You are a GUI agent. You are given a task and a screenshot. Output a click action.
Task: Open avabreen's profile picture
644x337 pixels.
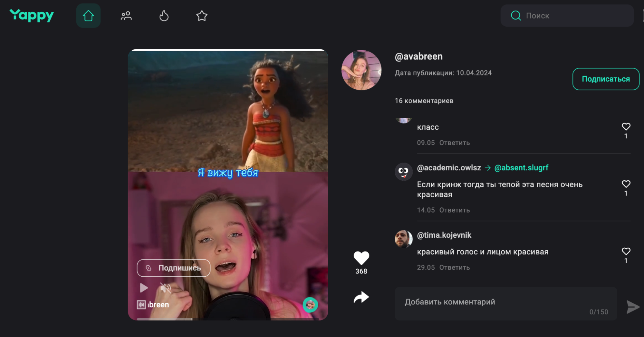pyautogui.click(x=361, y=70)
